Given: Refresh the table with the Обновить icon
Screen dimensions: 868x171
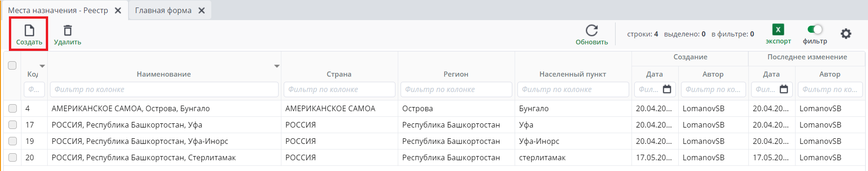Looking at the screenshot, I should coord(592,31).
